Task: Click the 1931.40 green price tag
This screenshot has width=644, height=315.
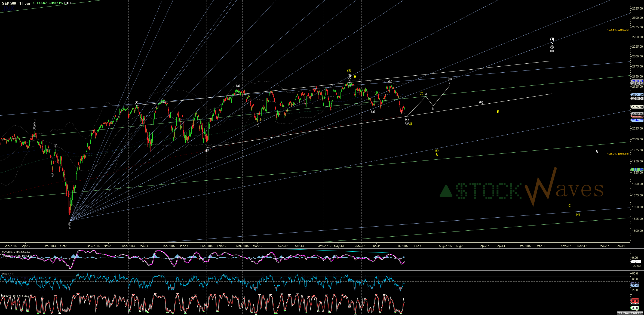Action: [x=637, y=169]
